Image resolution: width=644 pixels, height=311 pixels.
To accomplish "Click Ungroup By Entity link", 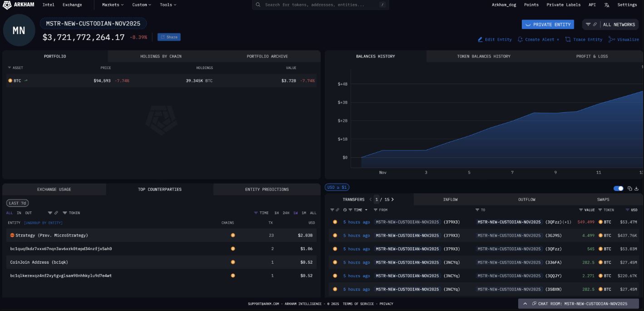I will 43,223.
